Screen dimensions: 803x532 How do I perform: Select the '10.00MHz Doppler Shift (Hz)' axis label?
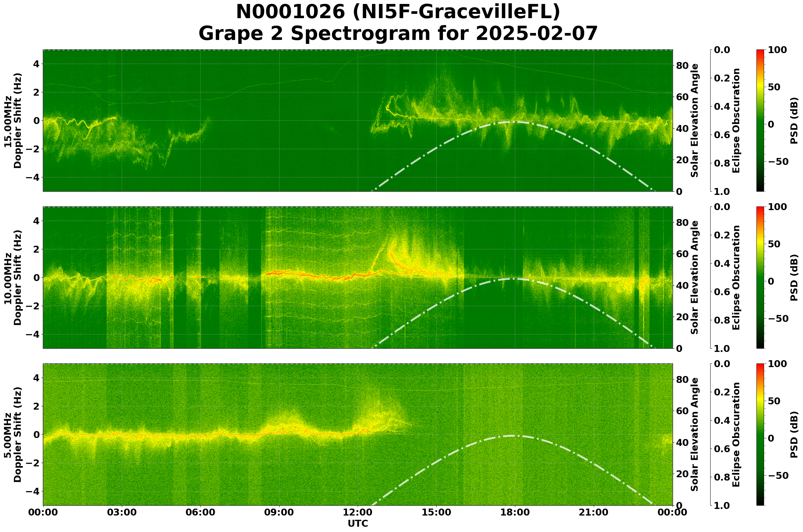pos(13,277)
